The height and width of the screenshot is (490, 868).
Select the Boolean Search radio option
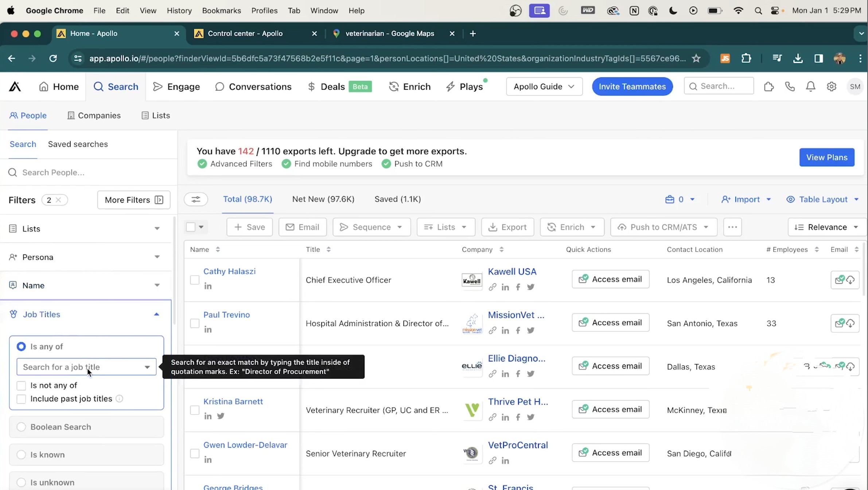tap(21, 427)
